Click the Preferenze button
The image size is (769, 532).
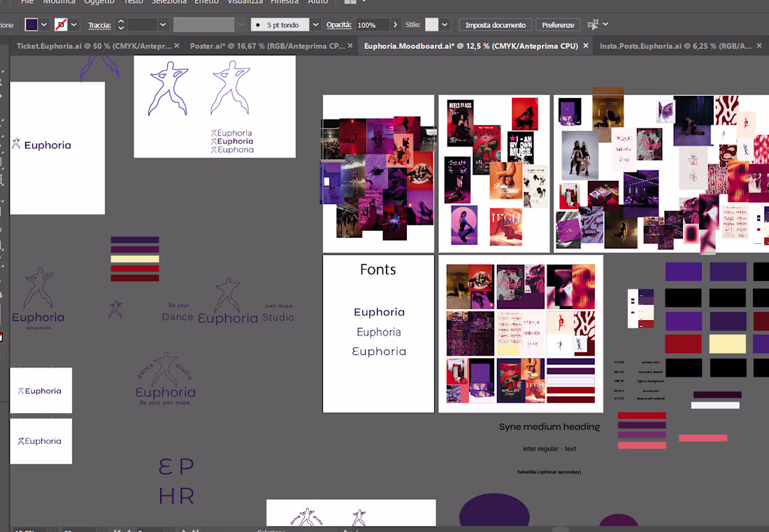[558, 25]
